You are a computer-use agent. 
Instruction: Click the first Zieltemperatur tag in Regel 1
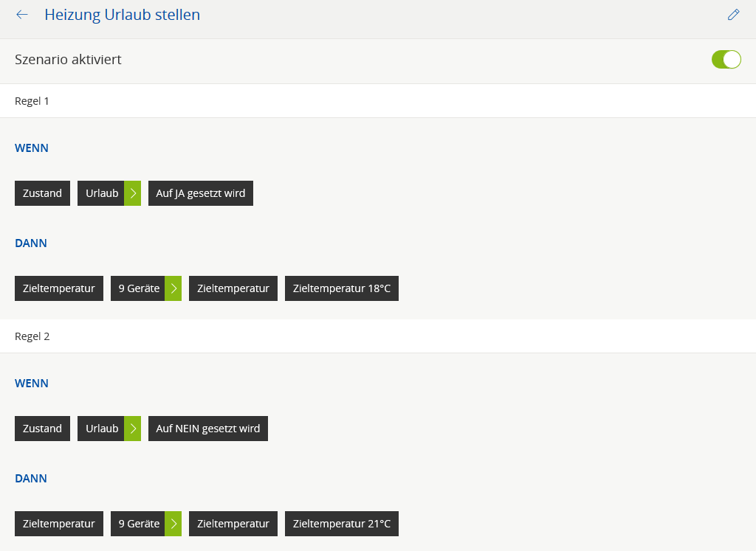[x=58, y=288]
